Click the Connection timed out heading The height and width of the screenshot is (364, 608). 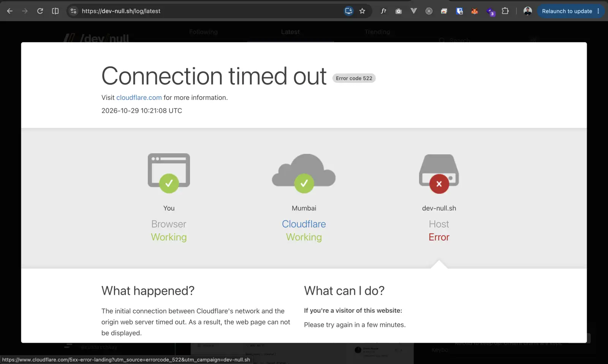pos(214,76)
